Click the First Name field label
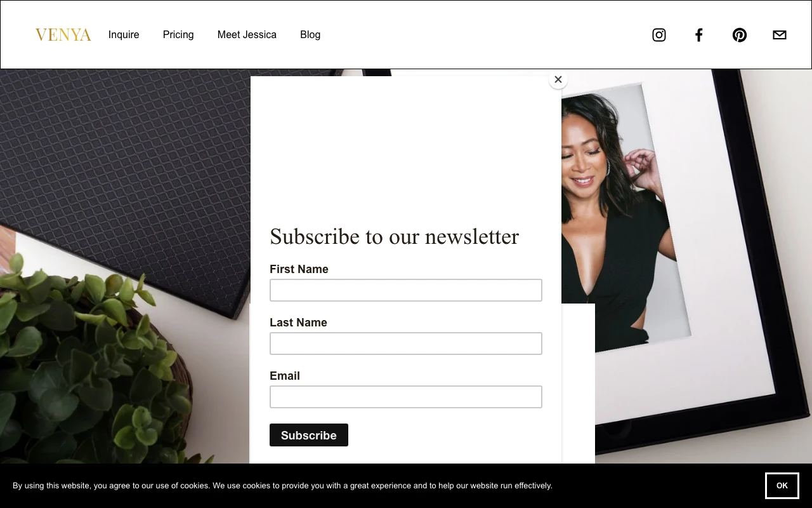This screenshot has width=812, height=508. 299,269
